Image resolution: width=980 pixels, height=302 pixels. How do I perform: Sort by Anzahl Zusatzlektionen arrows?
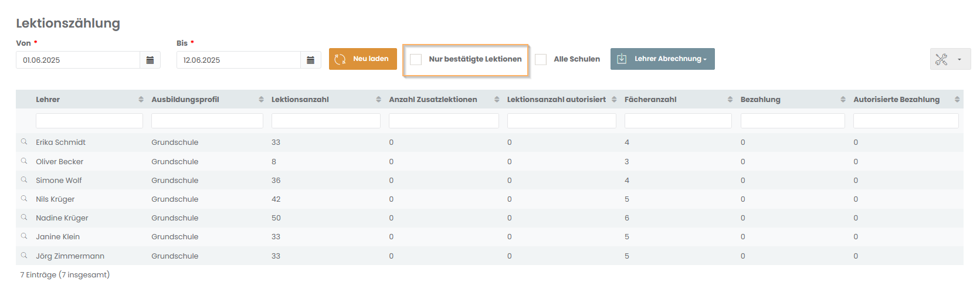click(x=497, y=100)
